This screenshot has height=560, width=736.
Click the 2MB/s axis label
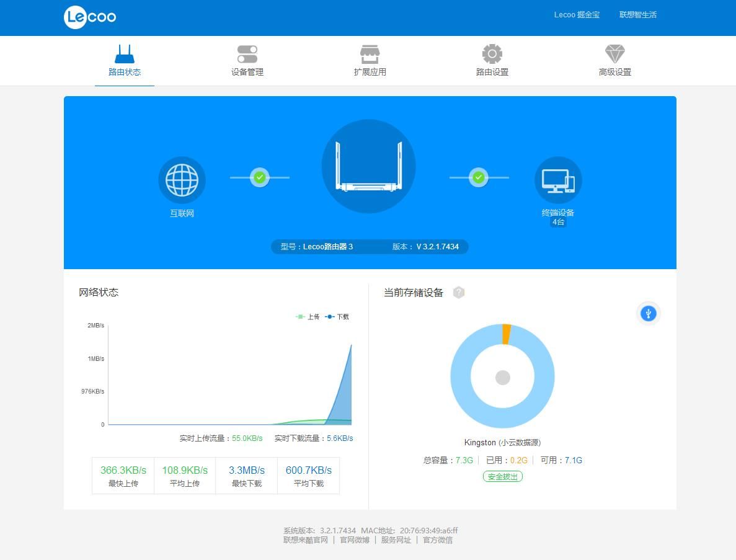(x=95, y=326)
